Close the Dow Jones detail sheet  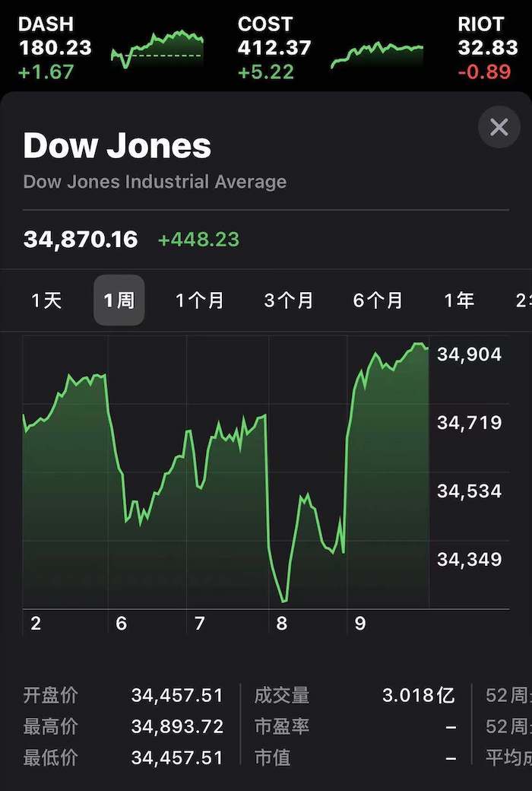coord(499,127)
